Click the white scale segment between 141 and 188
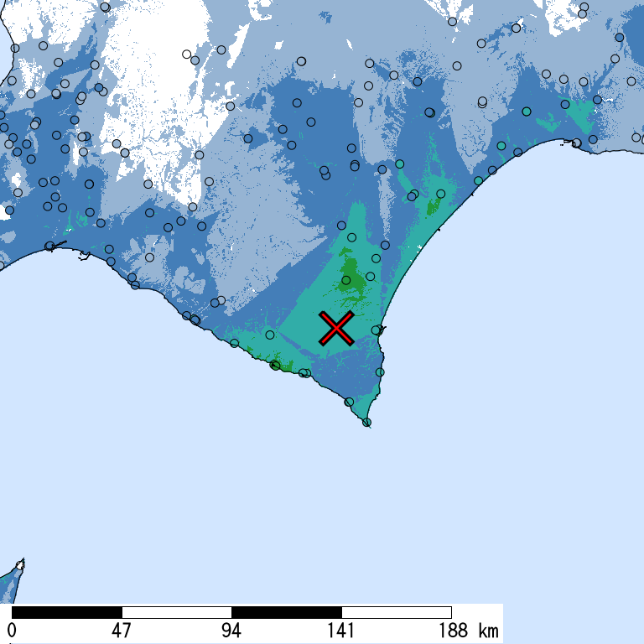The width and height of the screenshot is (644, 644). pos(397,612)
